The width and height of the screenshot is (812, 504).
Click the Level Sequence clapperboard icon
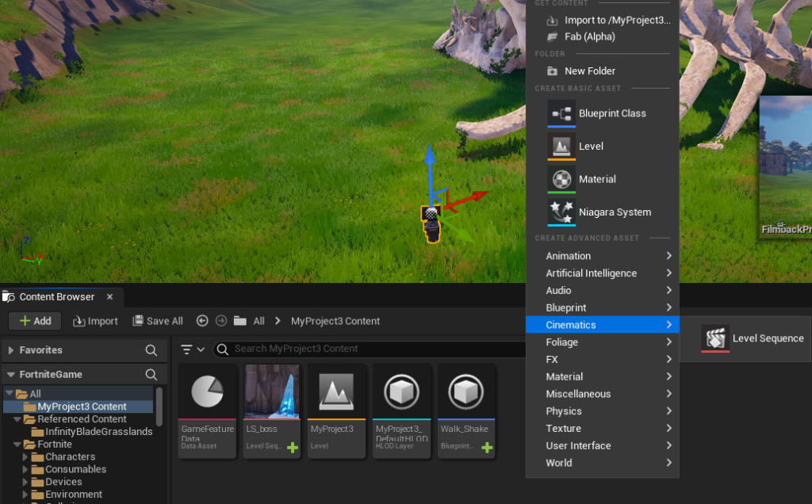pyautogui.click(x=715, y=338)
